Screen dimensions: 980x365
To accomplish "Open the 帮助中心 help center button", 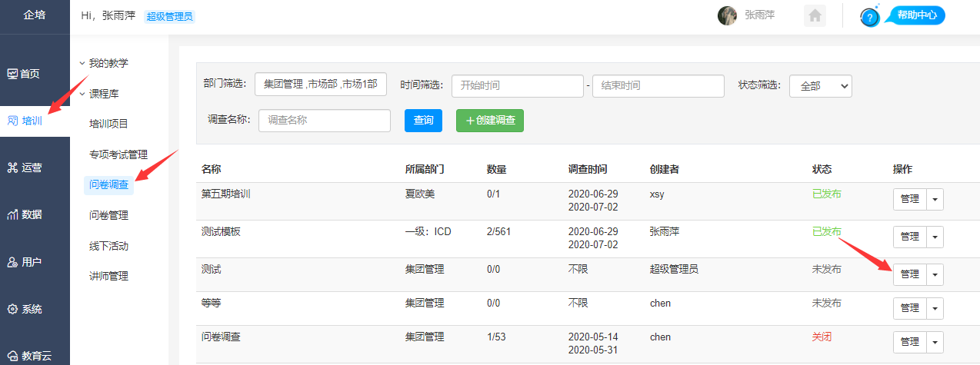I will click(x=915, y=15).
